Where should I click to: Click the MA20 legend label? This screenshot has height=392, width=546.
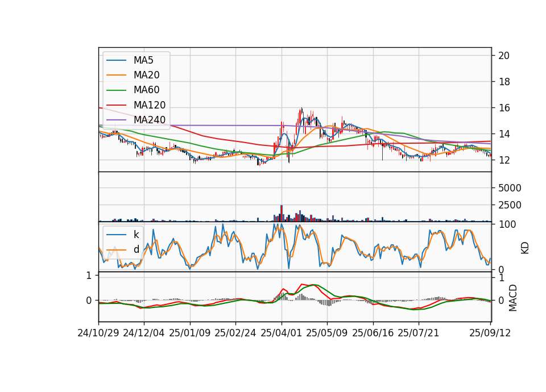coord(146,75)
